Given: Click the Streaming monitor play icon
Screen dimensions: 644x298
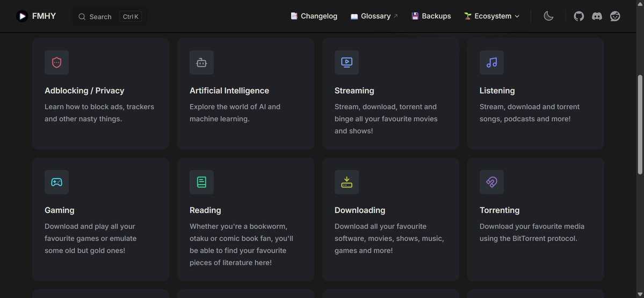Looking at the screenshot, I should tap(346, 62).
